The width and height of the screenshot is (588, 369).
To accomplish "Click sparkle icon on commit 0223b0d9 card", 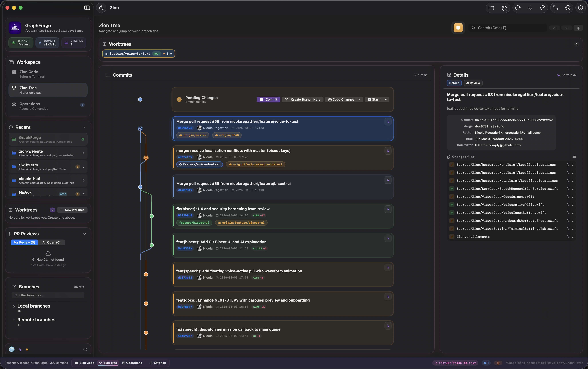I will (388, 209).
